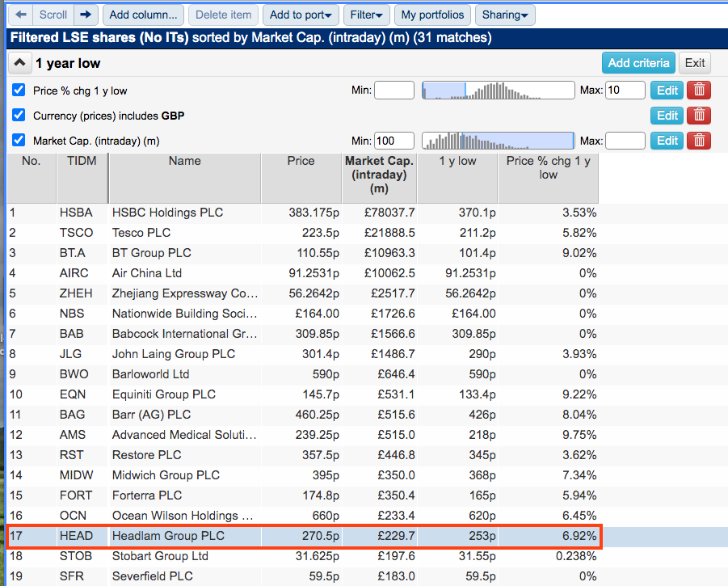Delete the Currency includes GBP criterion
728x586 pixels.
pyautogui.click(x=699, y=115)
